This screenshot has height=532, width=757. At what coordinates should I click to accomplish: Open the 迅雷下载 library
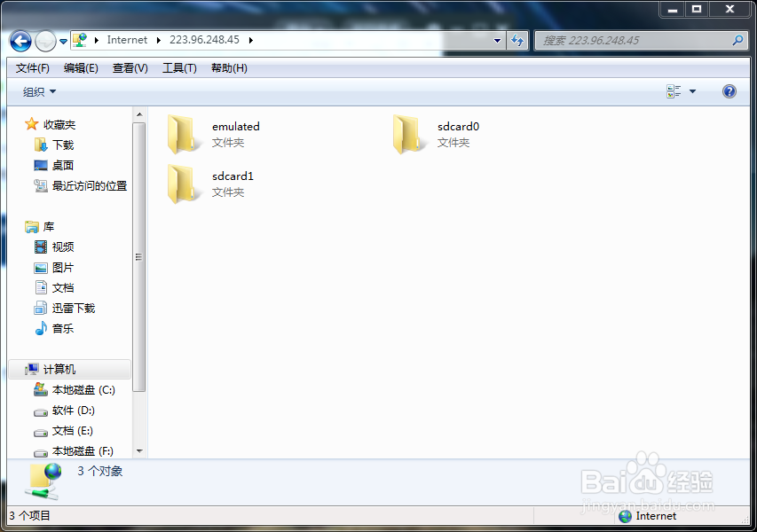(74, 309)
